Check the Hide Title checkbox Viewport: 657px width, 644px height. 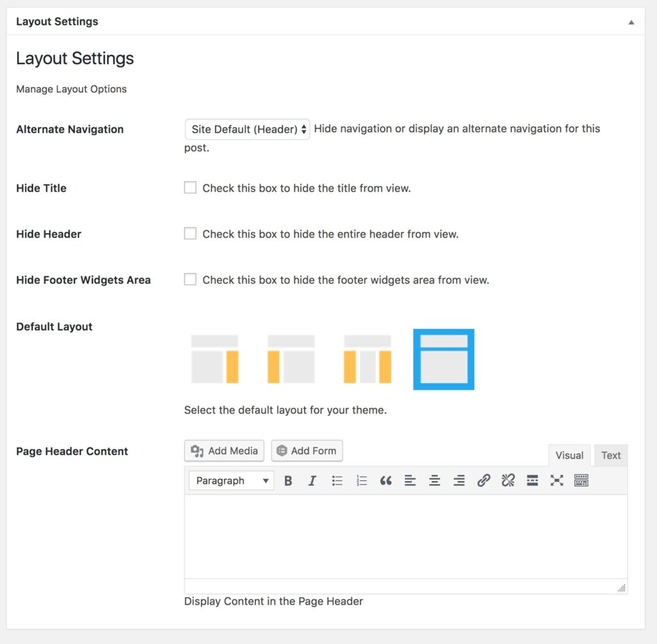click(190, 187)
